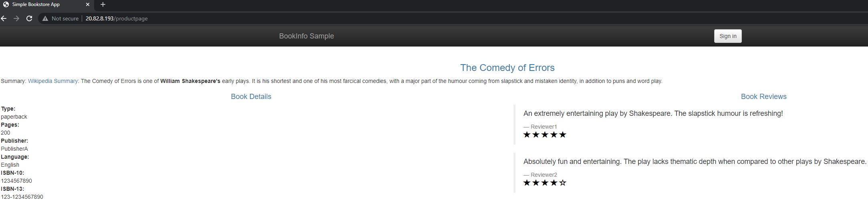The height and width of the screenshot is (204, 868).
Task: Close the Simple Bookstore App tab
Action: point(88,4)
